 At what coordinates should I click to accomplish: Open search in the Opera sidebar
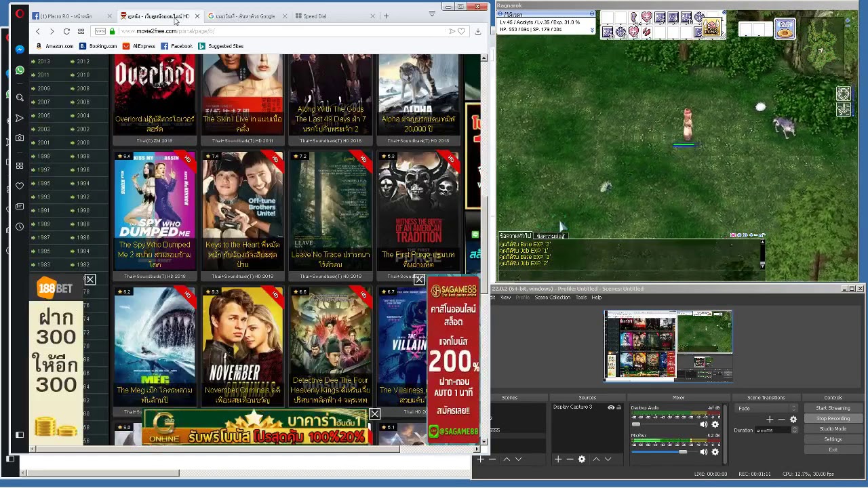click(20, 98)
